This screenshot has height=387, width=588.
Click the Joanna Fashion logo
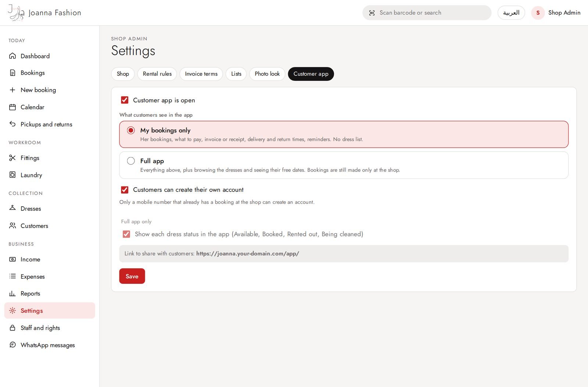point(16,13)
